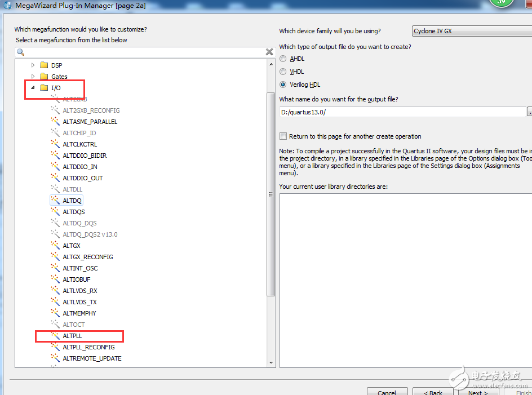This screenshot has height=395, width=532.
Task: Click the browse button beside output file field
Action: 530,112
